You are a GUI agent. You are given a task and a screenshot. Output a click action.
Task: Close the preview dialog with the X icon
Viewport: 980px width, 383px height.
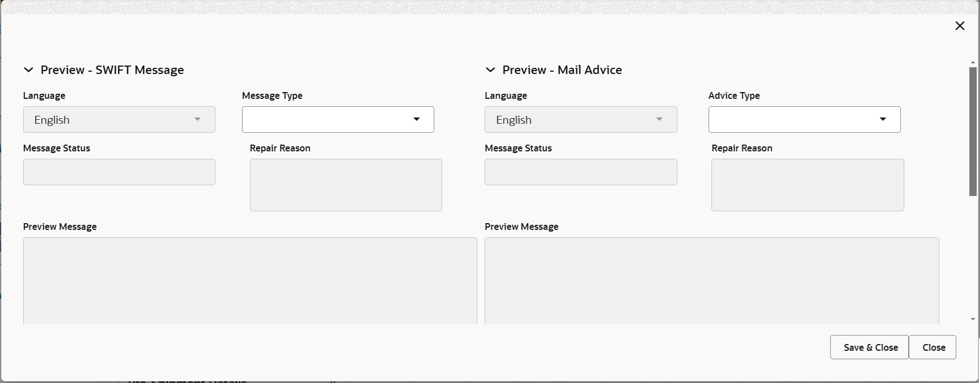click(x=960, y=26)
